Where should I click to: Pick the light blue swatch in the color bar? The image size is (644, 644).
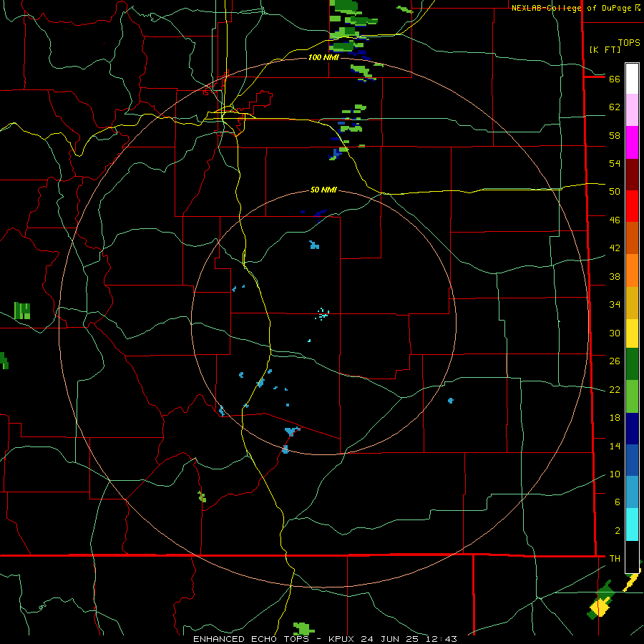[x=632, y=492]
